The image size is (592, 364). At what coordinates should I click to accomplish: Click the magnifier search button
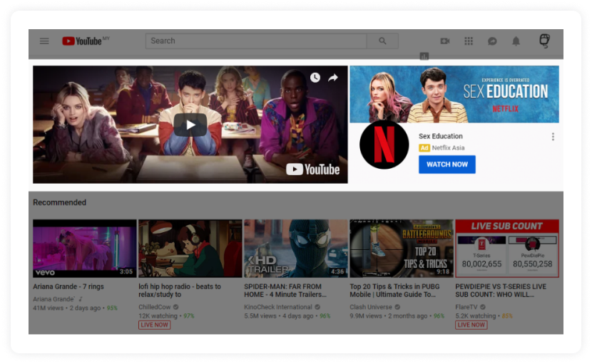pos(382,41)
